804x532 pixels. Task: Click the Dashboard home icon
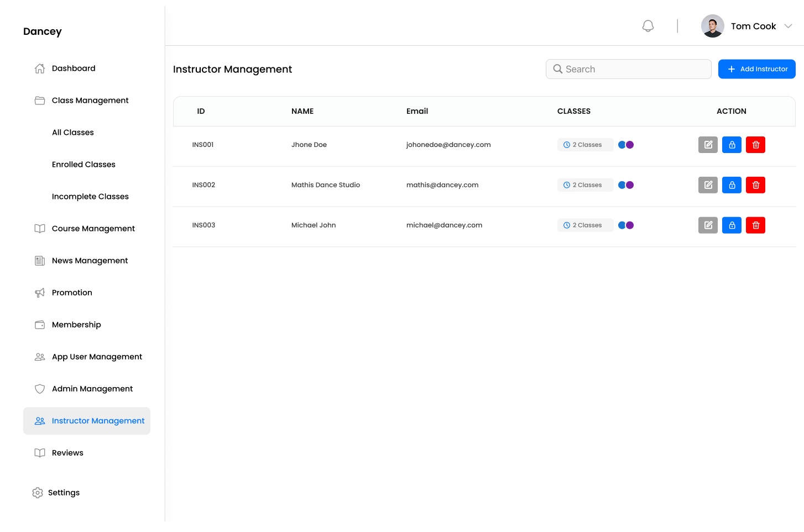(x=39, y=68)
